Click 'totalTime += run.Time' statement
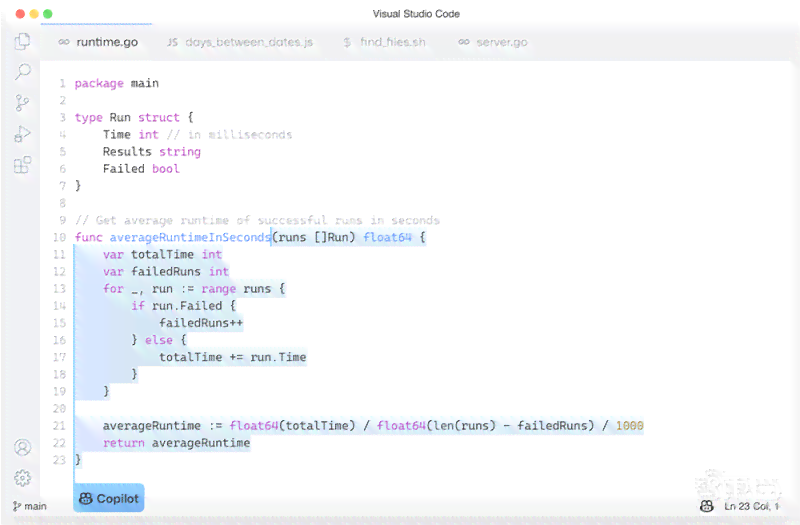The height and width of the screenshot is (525, 800). [x=233, y=357]
